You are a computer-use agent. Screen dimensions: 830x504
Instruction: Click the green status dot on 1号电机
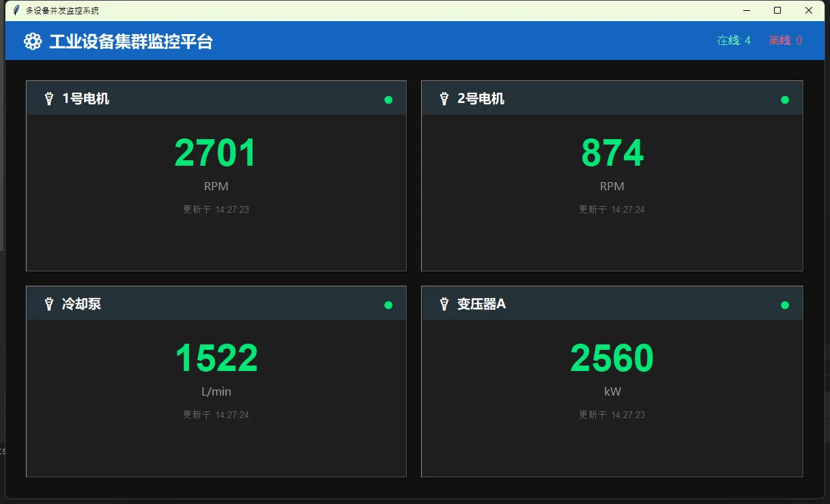[x=388, y=100]
